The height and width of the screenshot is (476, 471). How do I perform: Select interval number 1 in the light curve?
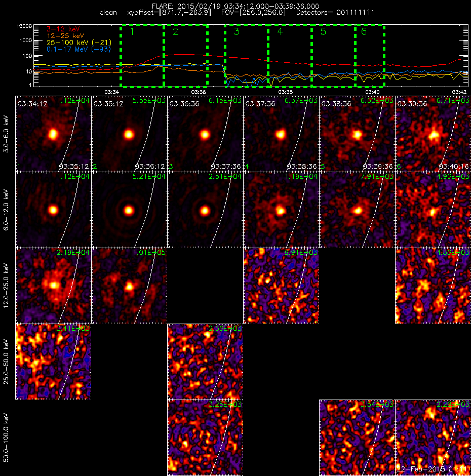142,56
